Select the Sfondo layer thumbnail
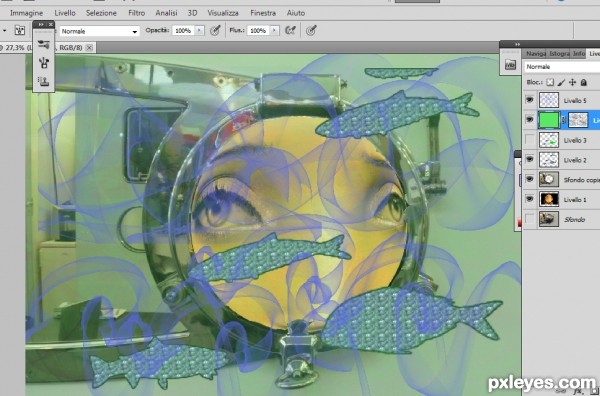600x396 pixels. 549,219
